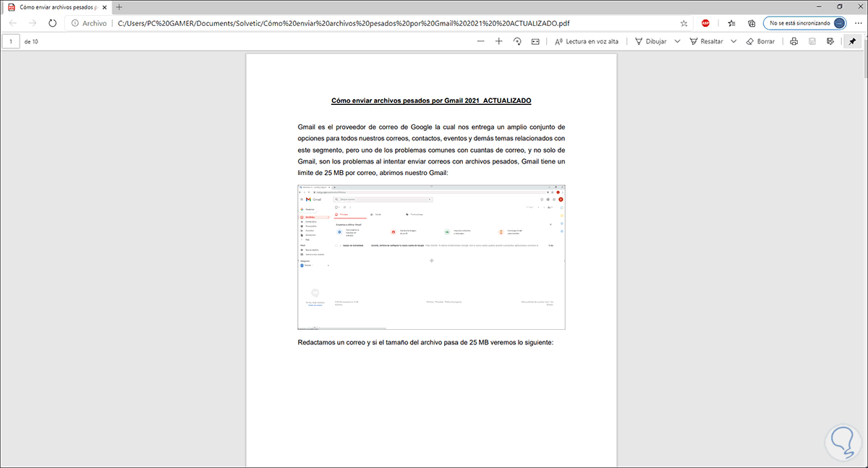Click the document title heading text

(431, 101)
